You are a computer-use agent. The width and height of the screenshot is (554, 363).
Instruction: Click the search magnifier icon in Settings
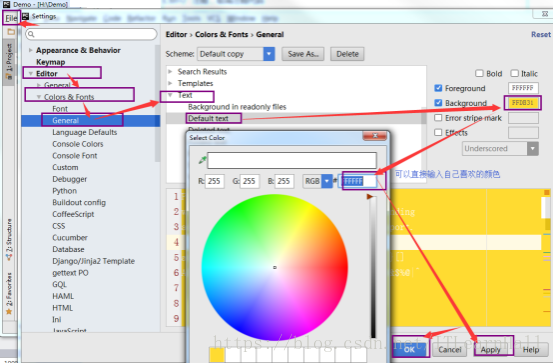coord(31,34)
